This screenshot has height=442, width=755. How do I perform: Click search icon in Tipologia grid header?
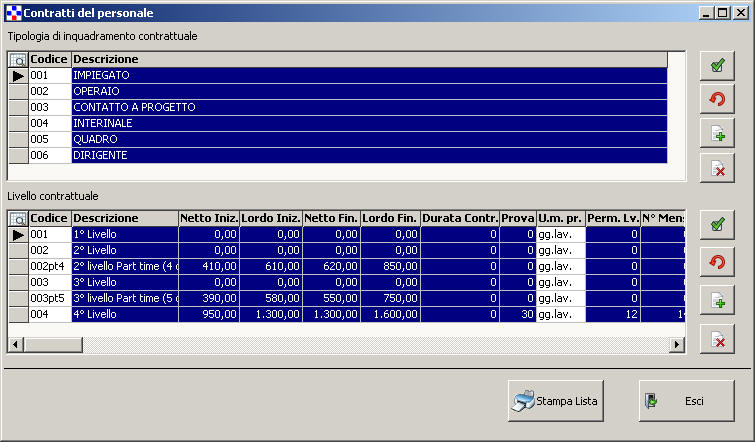click(x=18, y=60)
